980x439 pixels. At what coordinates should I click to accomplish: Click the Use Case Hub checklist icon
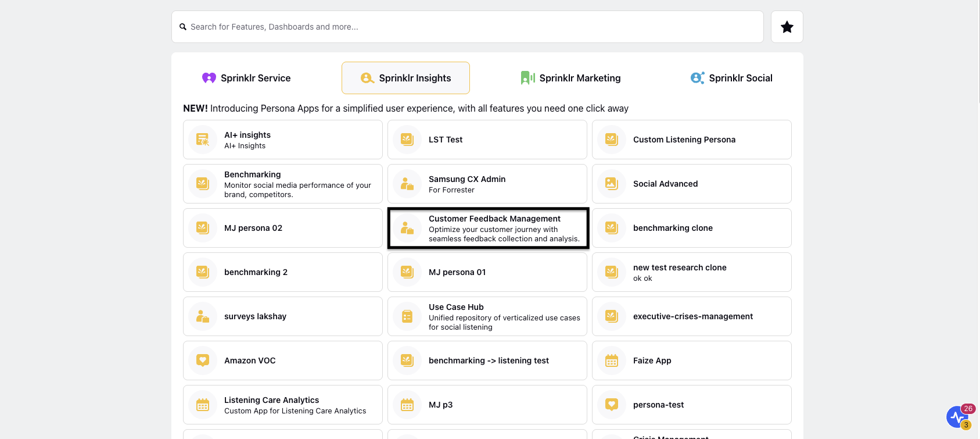(407, 316)
